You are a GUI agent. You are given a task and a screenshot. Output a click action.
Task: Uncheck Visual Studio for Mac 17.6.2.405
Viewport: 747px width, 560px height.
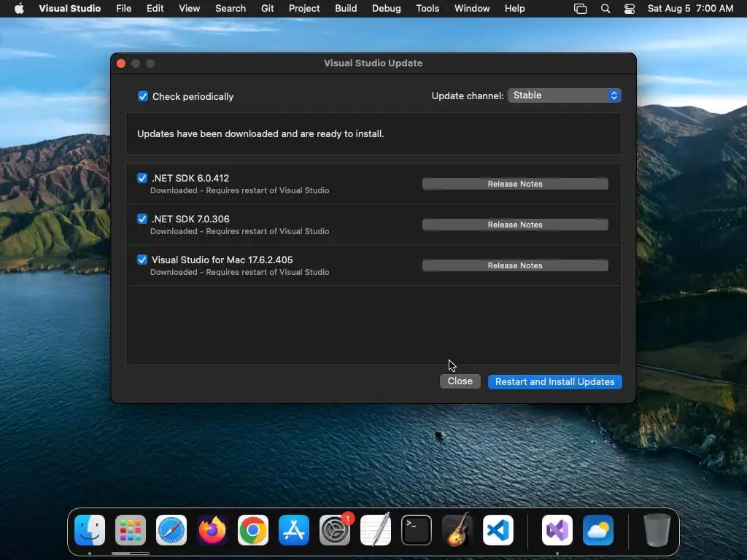coord(142,260)
